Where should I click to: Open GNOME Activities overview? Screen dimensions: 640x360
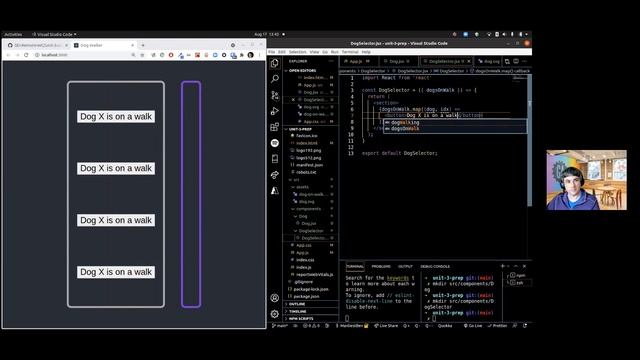click(x=13, y=34)
